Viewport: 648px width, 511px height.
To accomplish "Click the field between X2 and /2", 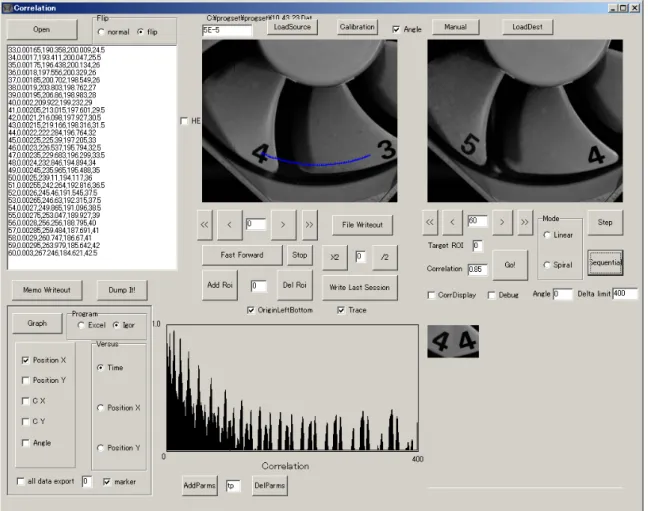I will pos(360,256).
